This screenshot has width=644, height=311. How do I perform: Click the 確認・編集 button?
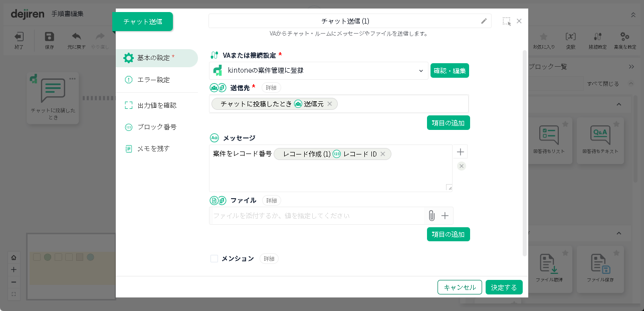(450, 71)
